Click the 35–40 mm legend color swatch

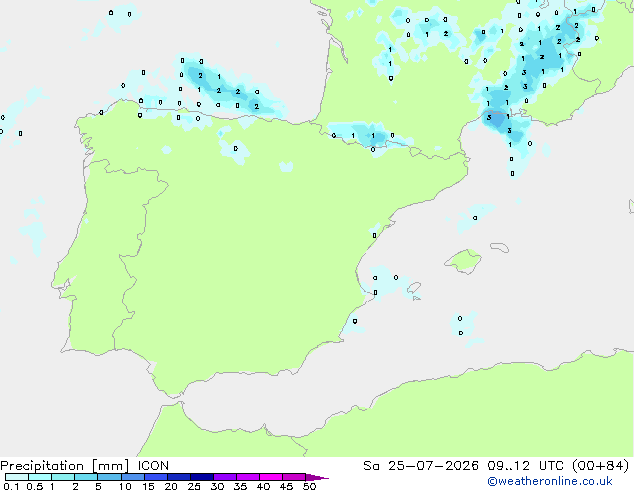(247, 477)
